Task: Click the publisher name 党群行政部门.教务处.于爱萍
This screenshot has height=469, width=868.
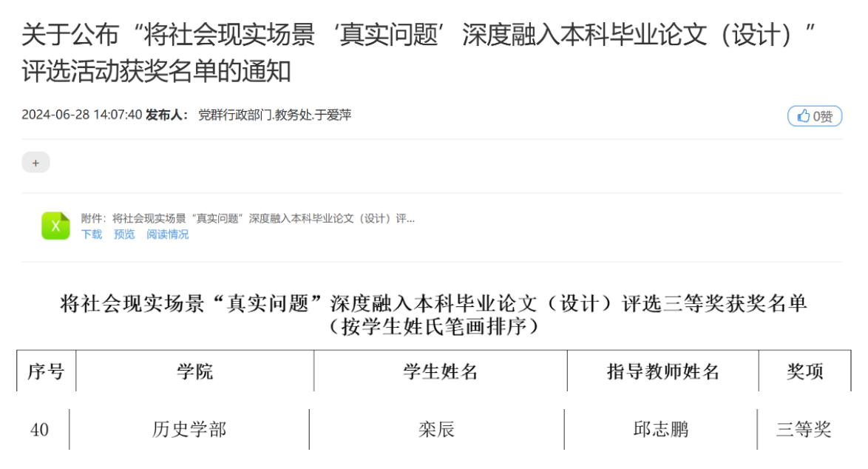Action: click(x=275, y=115)
